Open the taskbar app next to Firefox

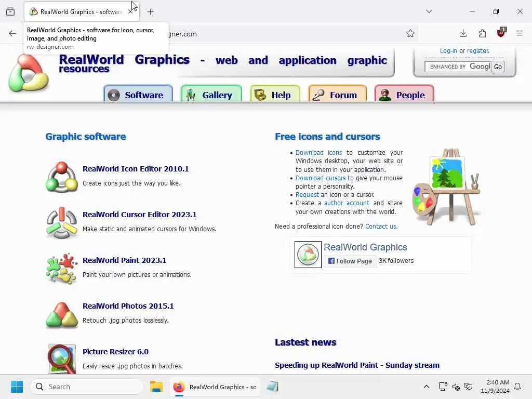tap(272, 387)
